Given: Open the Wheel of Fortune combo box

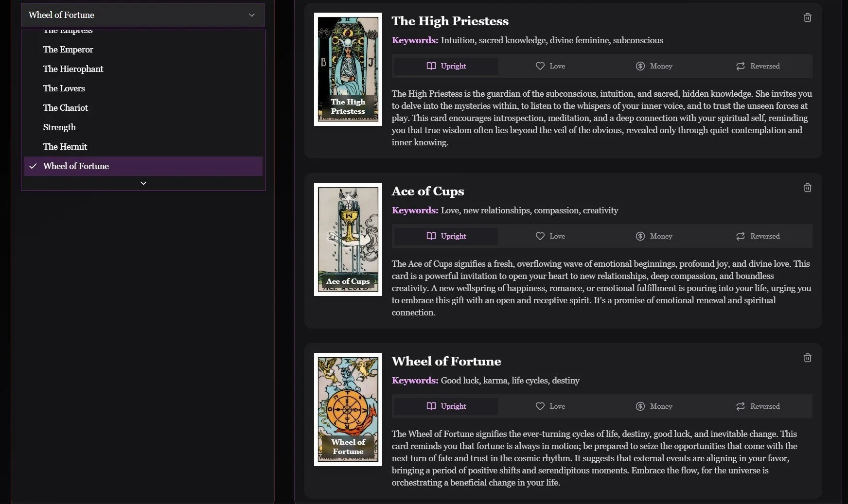Looking at the screenshot, I should (x=142, y=15).
